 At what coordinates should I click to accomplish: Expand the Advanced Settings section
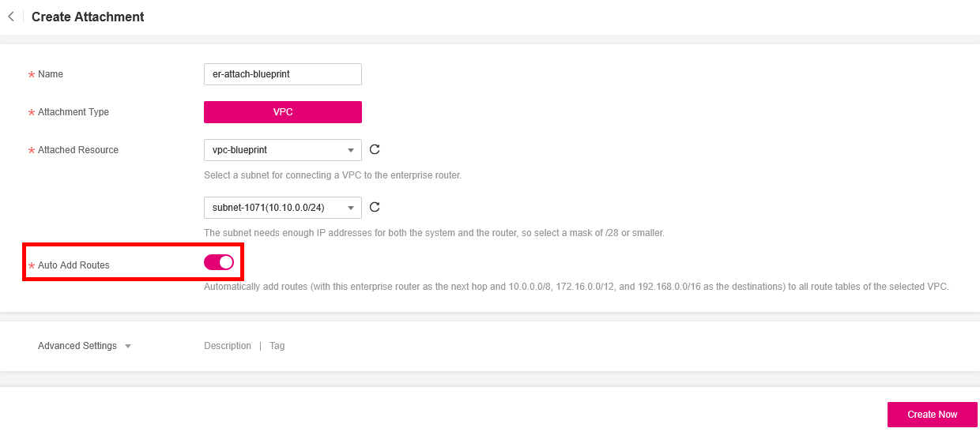tap(84, 346)
